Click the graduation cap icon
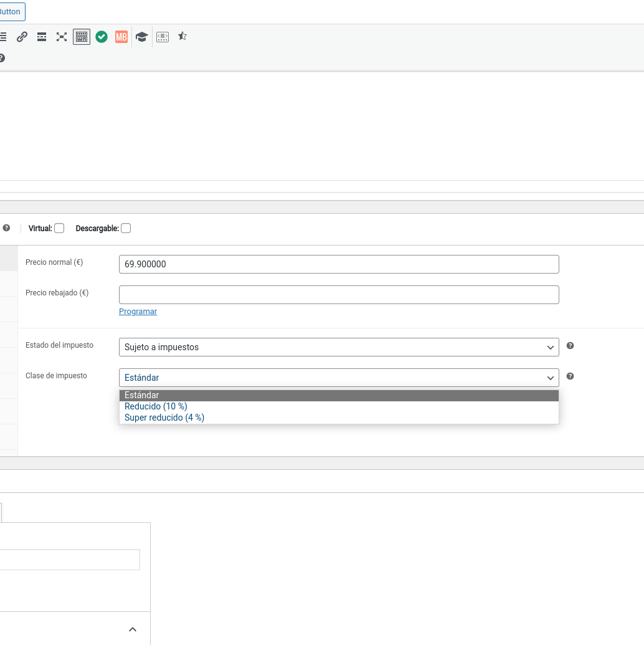The width and height of the screenshot is (644, 645). click(141, 37)
